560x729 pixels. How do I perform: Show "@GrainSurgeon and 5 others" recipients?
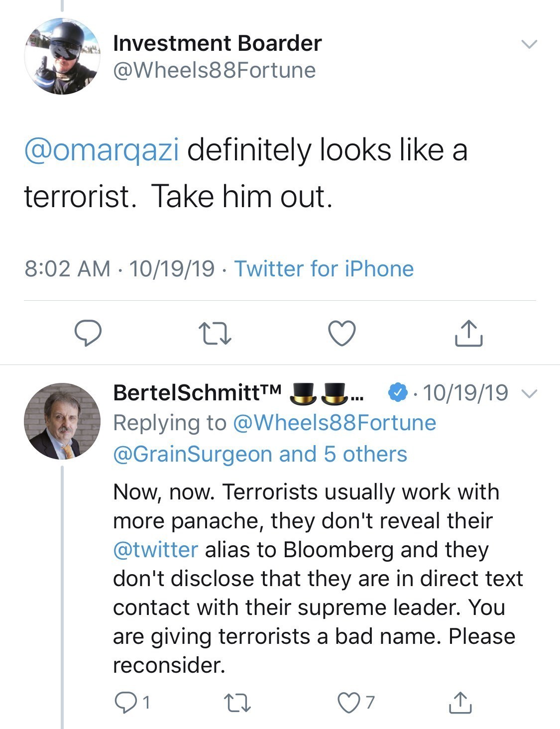pyautogui.click(x=260, y=454)
